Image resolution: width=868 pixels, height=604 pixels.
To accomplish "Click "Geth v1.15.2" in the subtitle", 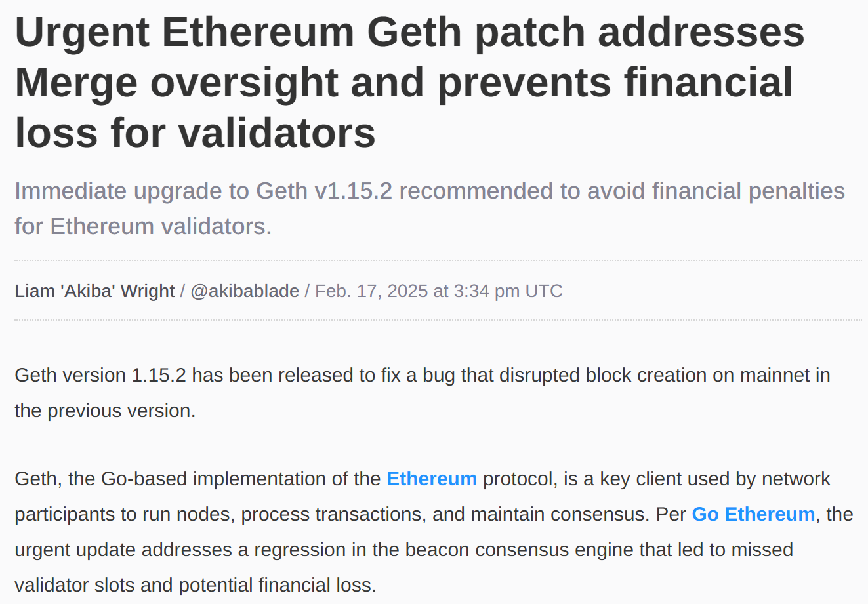I will point(324,191).
